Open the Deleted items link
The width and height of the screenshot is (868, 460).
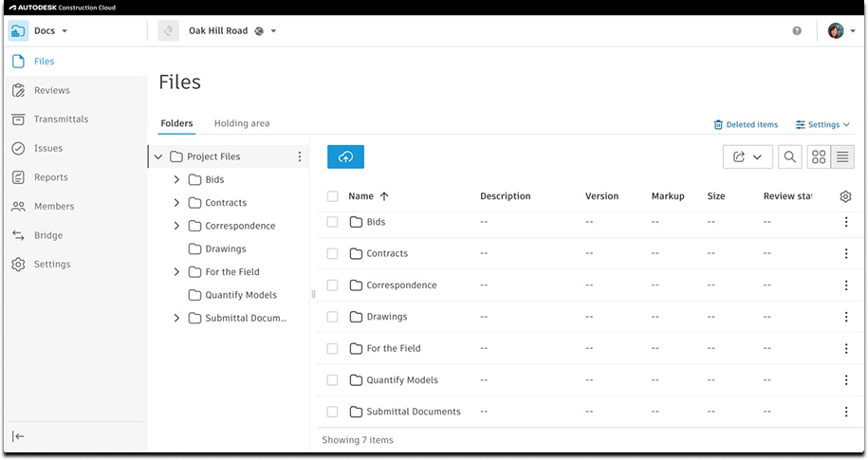tap(746, 124)
